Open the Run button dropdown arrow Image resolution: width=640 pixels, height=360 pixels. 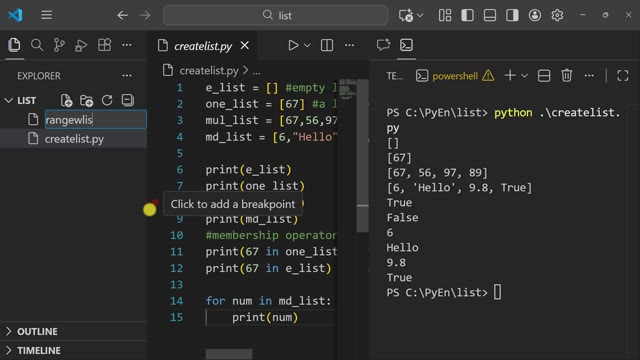(307, 45)
